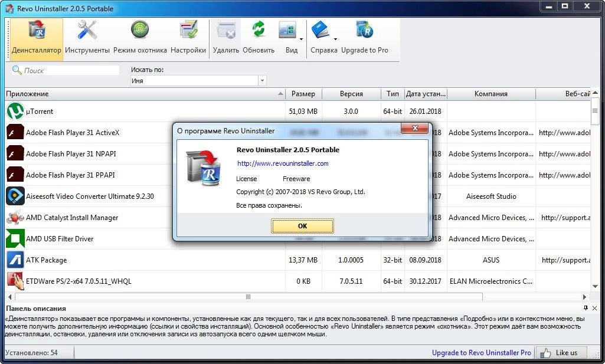Sort by Приложение column header
This screenshot has height=364, width=605.
click(145, 94)
